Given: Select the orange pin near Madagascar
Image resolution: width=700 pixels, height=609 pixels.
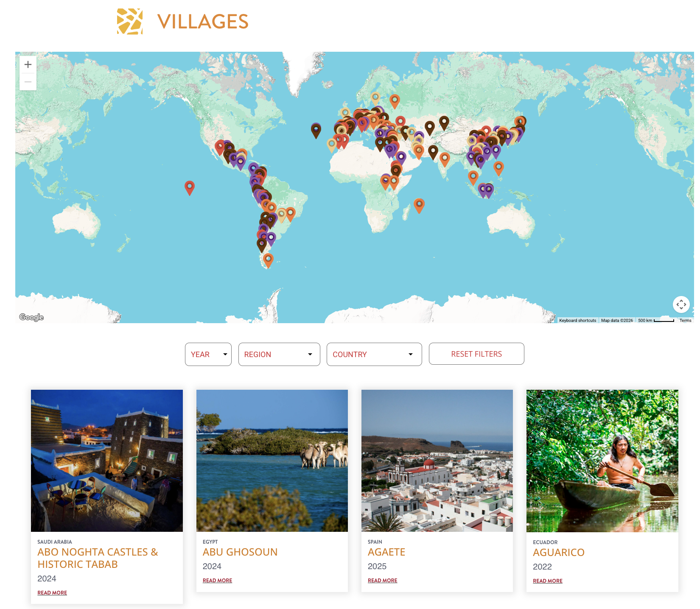Looking at the screenshot, I should click(x=419, y=206).
